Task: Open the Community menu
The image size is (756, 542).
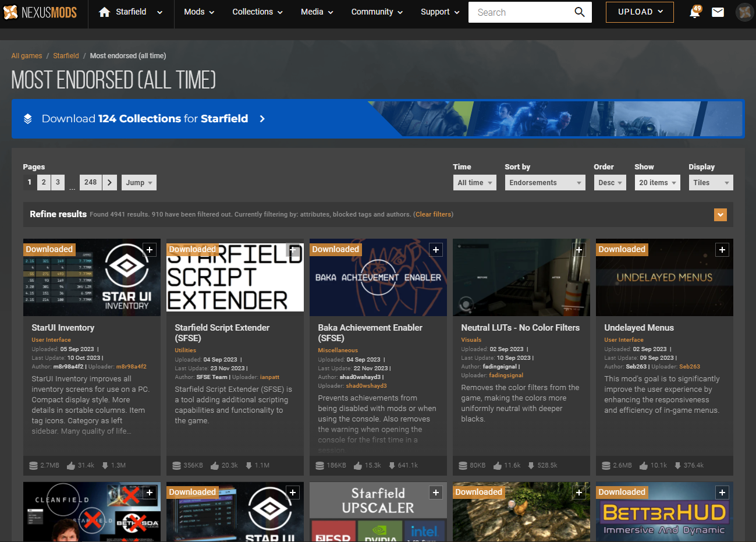Action: pos(377,12)
